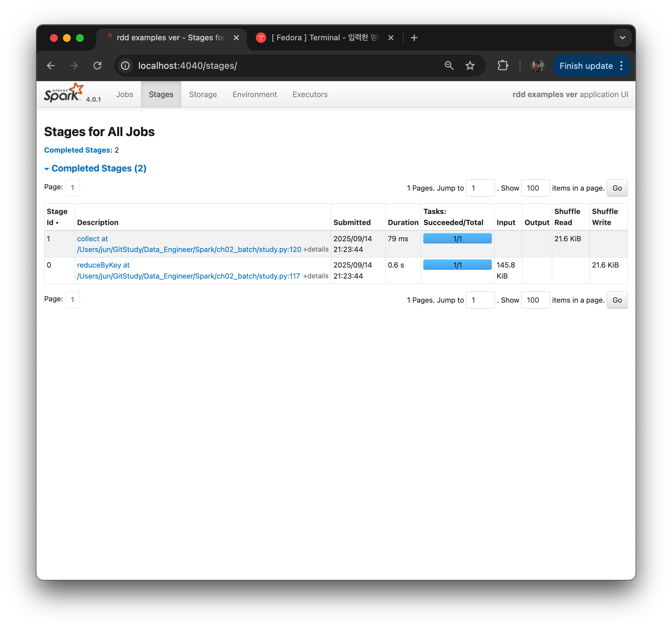Click the bottom Go button
This screenshot has height=628, width=672.
[617, 300]
